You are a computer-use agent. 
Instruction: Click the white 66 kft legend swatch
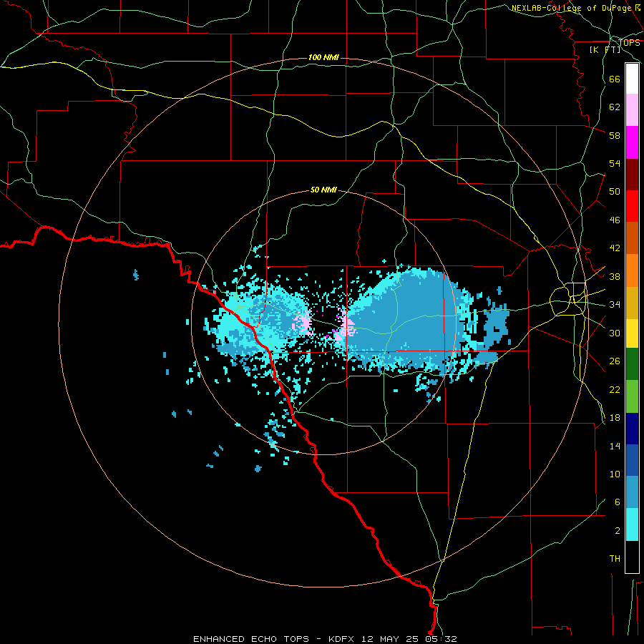[x=632, y=79]
